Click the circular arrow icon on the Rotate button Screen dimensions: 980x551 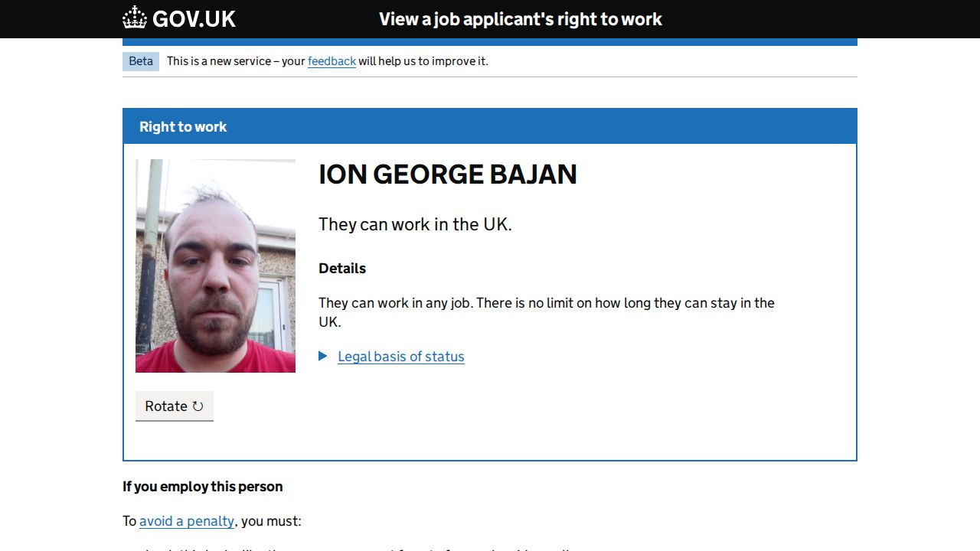pos(198,406)
